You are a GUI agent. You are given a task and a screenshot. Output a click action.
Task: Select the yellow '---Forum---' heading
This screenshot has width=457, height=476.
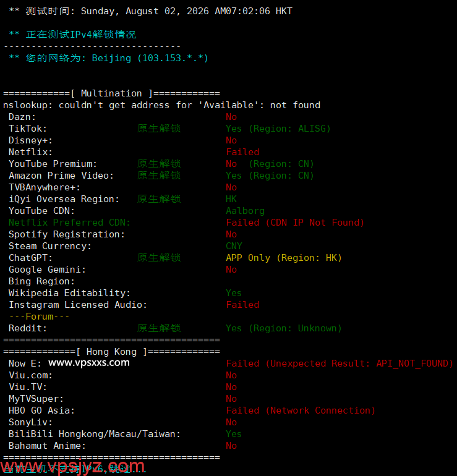(x=39, y=317)
